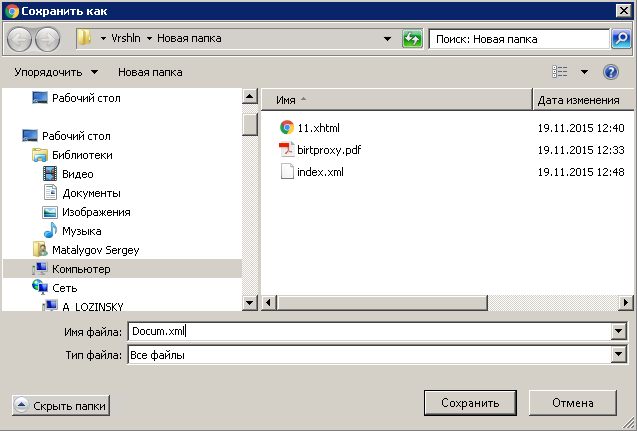637x431 pixels.
Task: Click the search magnifier button
Action: click(x=621, y=39)
